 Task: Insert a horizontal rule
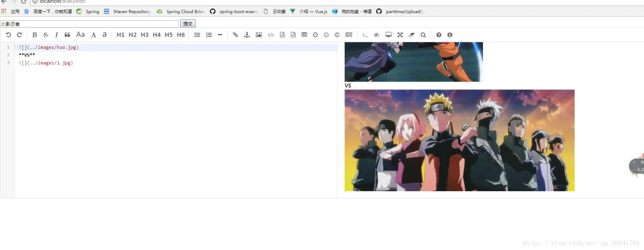click(220, 35)
